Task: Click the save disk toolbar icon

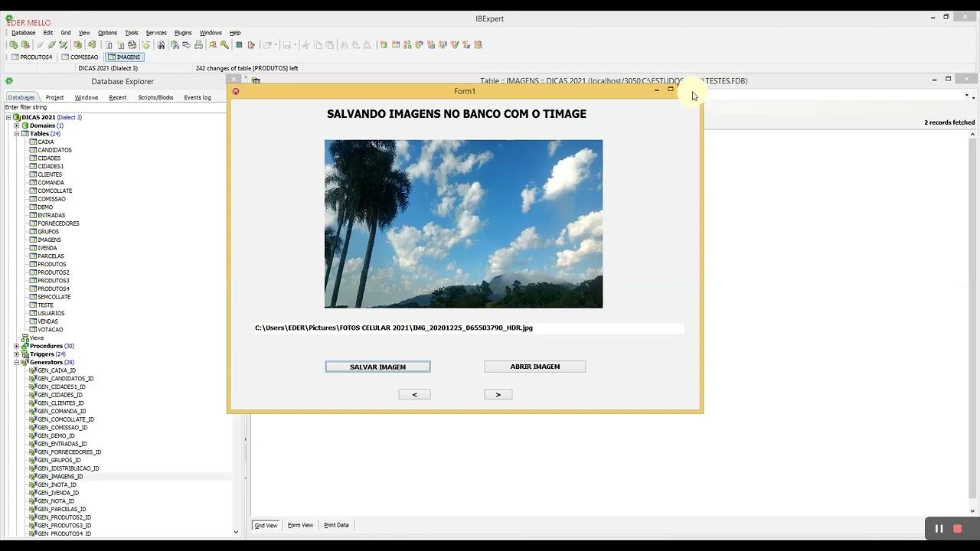Action: coord(287,44)
